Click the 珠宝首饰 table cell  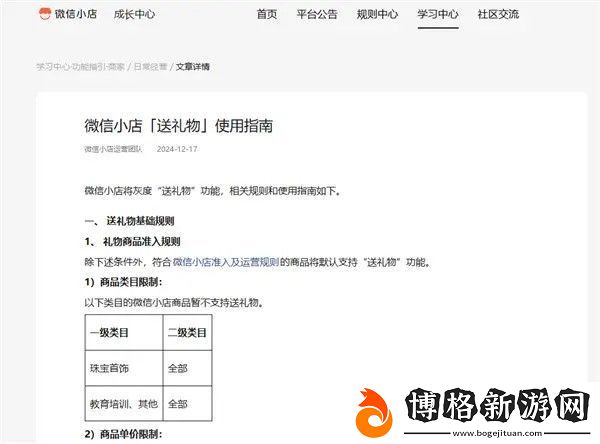[x=124, y=368]
